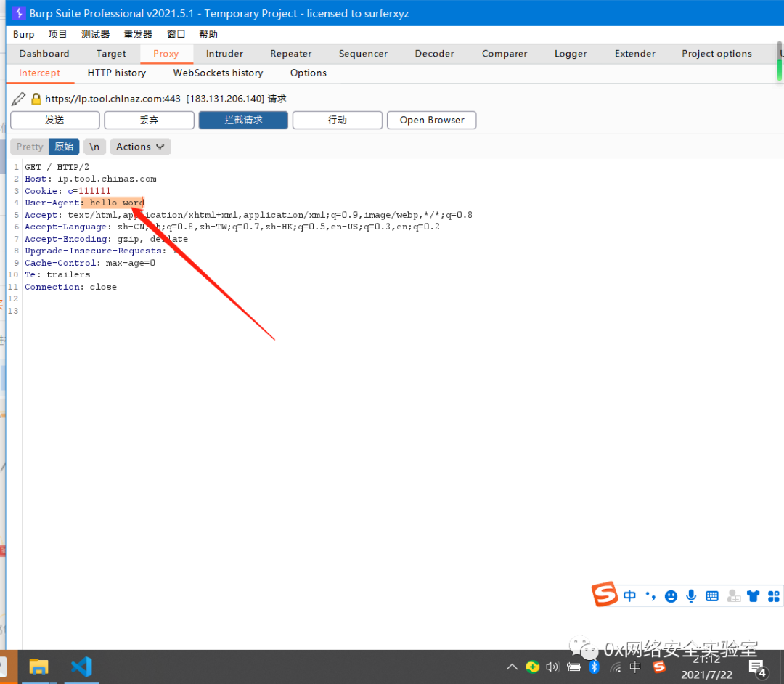The width and height of the screenshot is (784, 684).
Task: Open the 重发器 menu
Action: [137, 35]
